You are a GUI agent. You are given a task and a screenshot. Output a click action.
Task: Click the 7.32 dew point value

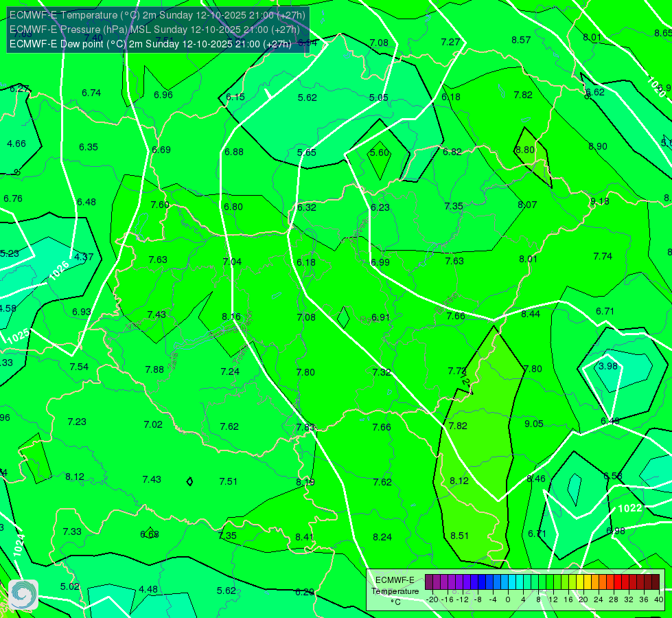(382, 372)
